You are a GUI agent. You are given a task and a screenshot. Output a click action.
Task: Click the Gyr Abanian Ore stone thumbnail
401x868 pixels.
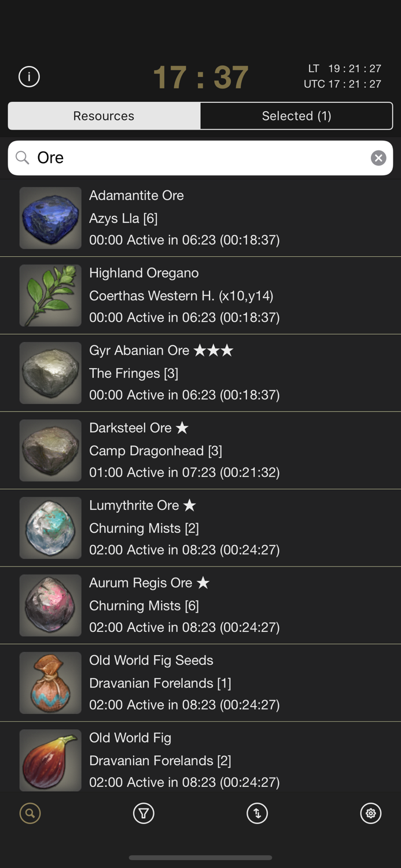[50, 373]
